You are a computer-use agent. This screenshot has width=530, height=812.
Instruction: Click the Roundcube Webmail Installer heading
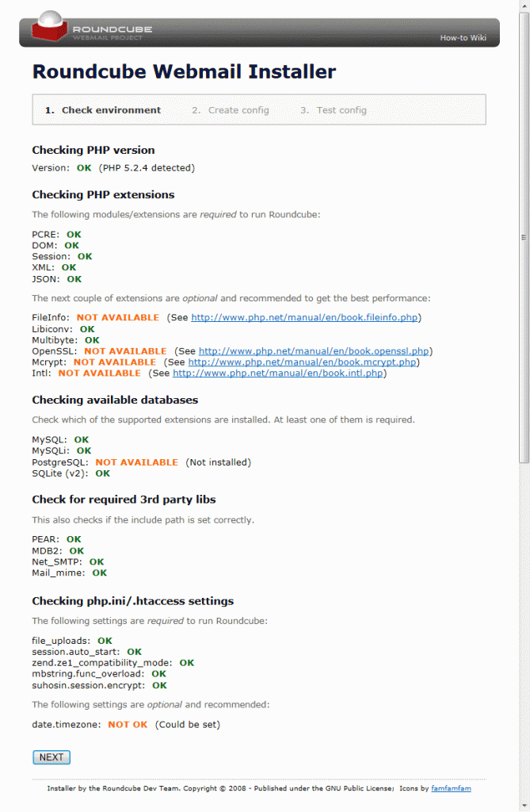pos(185,71)
